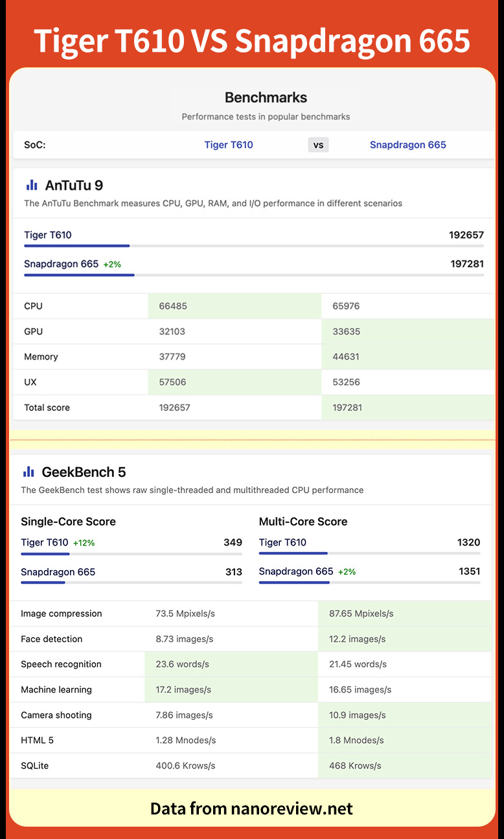Screen dimensions: 504x839
Task: Click the multi-core score 1351
Action: coord(468,571)
